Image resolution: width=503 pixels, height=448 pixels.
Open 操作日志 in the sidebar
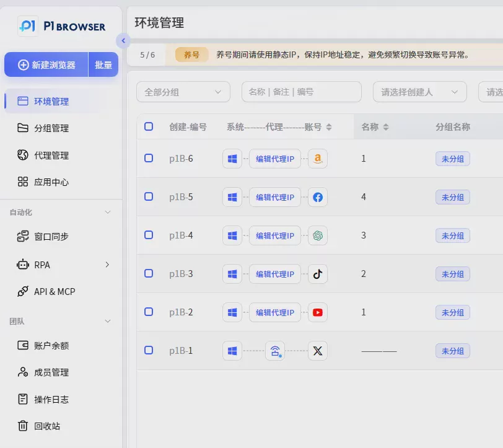click(43, 400)
